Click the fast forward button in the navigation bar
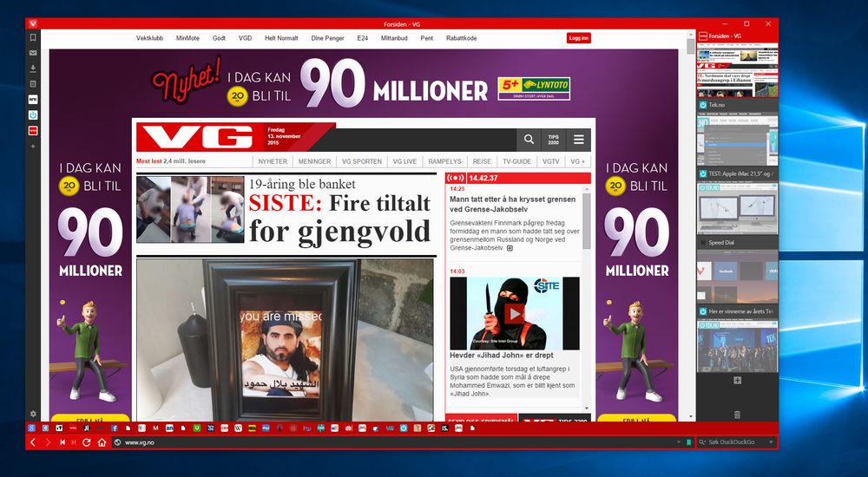The width and height of the screenshot is (868, 477). click(x=74, y=442)
